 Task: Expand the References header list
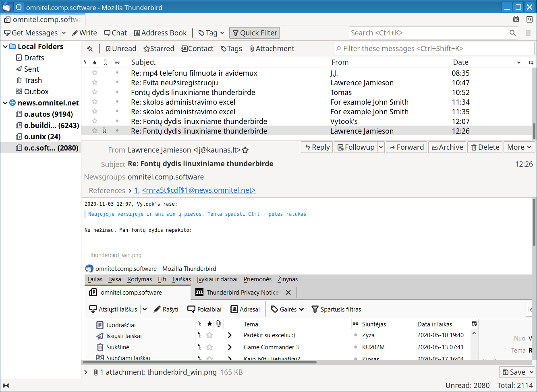pos(130,190)
